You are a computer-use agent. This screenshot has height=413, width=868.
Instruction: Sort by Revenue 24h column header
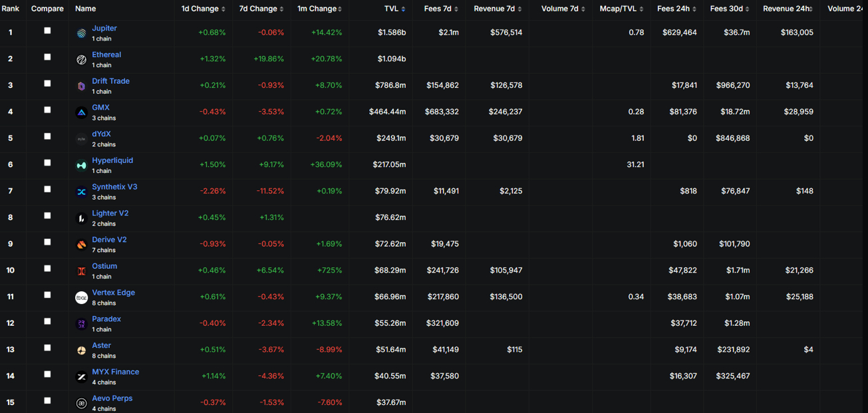788,9
